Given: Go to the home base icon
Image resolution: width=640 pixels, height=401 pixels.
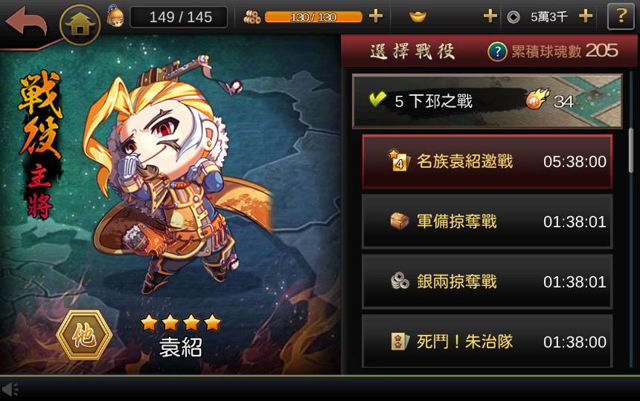Looking at the screenshot, I should [80, 25].
